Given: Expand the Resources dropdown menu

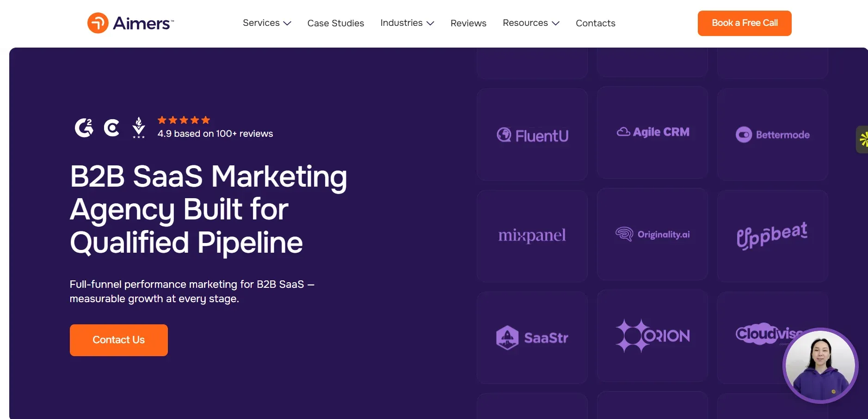Looking at the screenshot, I should coord(531,23).
